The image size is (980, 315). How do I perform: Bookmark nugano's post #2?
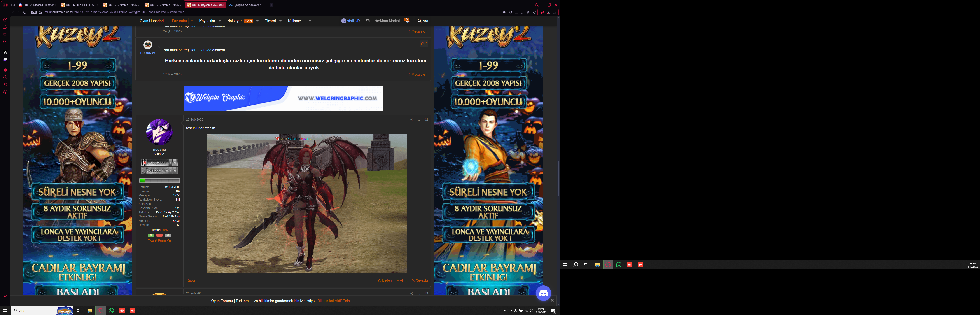pos(419,119)
